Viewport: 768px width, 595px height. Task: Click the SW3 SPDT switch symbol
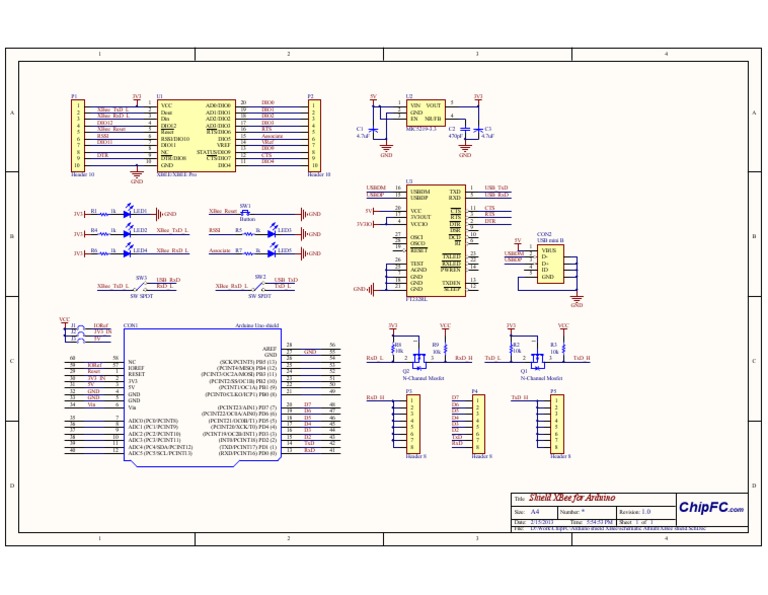(x=142, y=286)
